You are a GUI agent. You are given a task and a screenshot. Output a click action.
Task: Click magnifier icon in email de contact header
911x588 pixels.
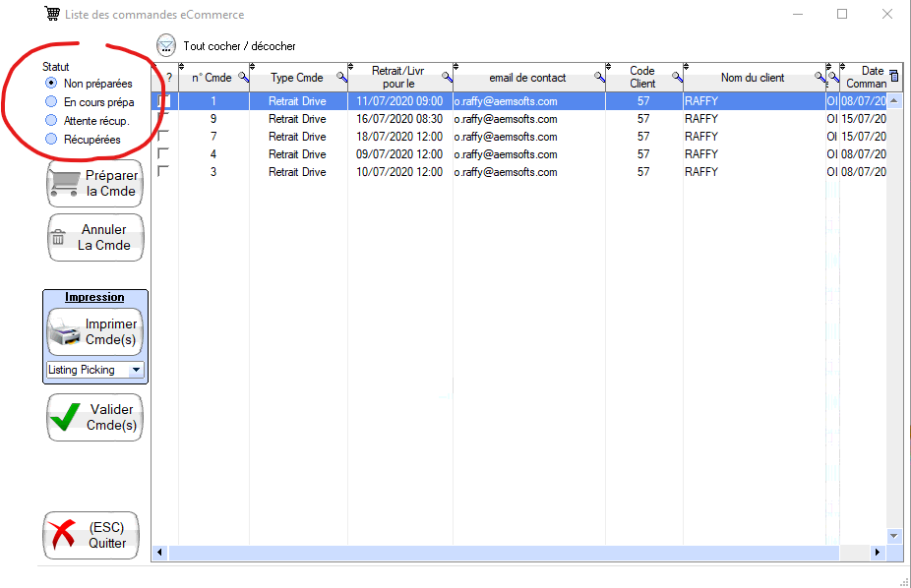[x=598, y=77]
